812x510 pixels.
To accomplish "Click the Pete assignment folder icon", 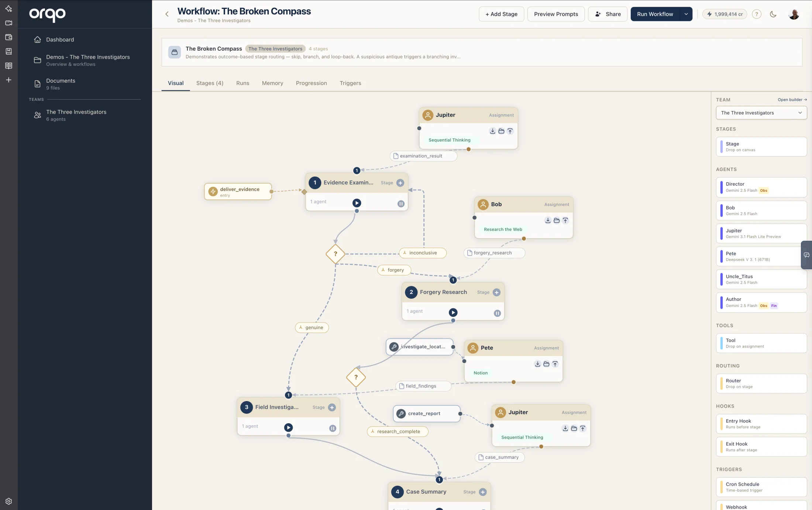I will point(546,364).
